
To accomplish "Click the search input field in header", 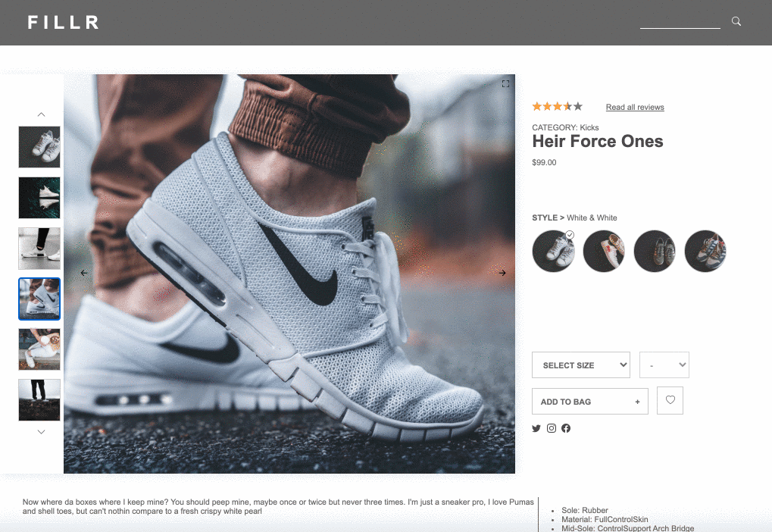I will 680,22.
